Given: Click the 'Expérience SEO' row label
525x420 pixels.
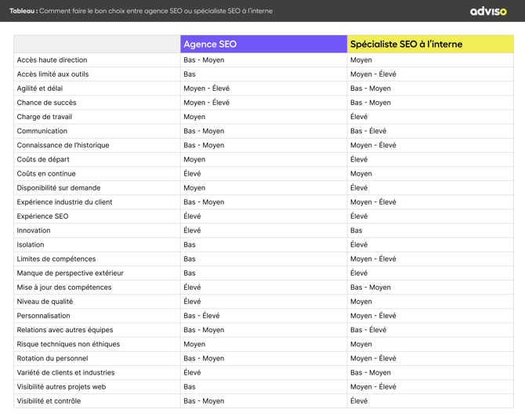Looking at the screenshot, I should coord(42,216).
